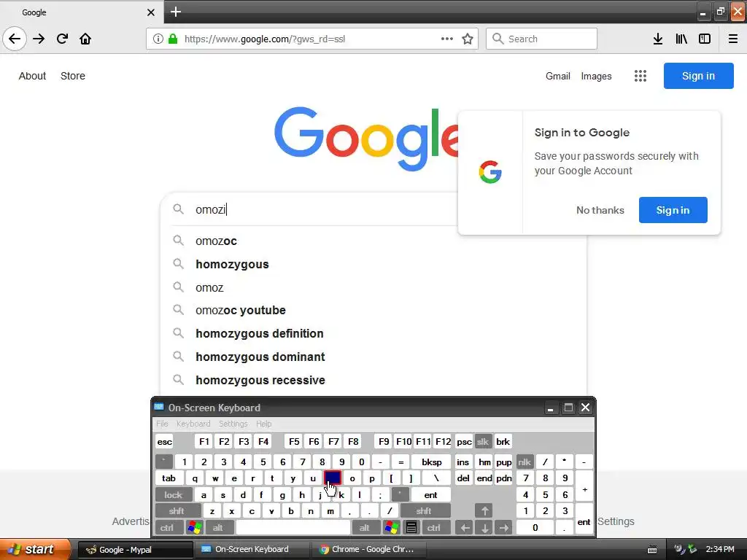Open Help menu in On-Screen Keyboard

point(264,424)
